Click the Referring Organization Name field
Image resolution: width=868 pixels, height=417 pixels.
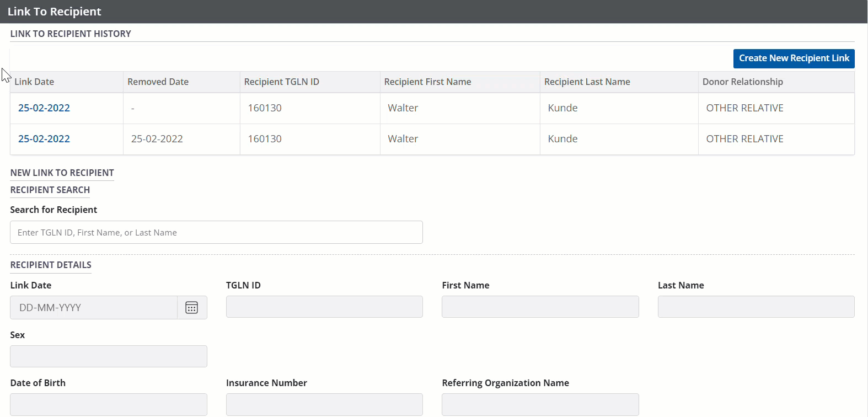coord(540,404)
